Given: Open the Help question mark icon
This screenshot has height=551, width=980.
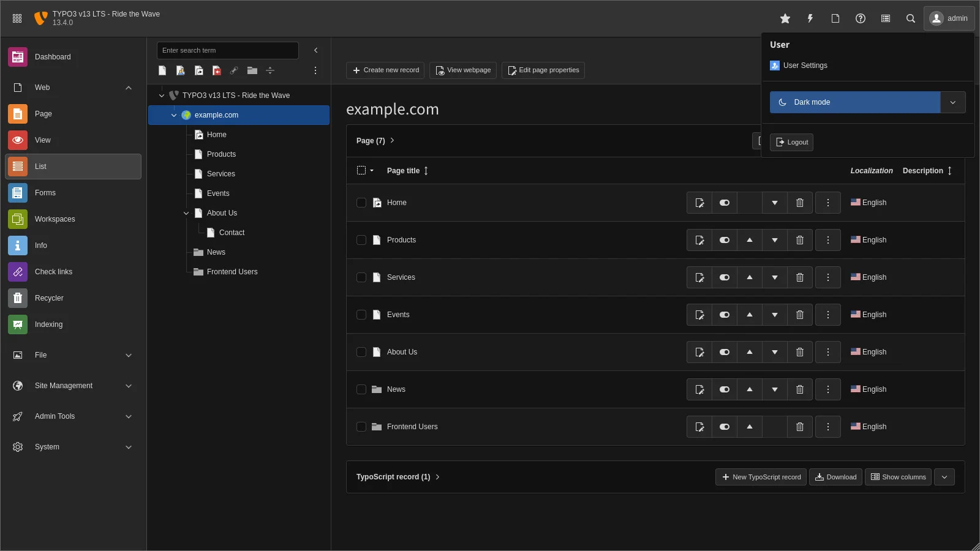Looking at the screenshot, I should pyautogui.click(x=861, y=18).
